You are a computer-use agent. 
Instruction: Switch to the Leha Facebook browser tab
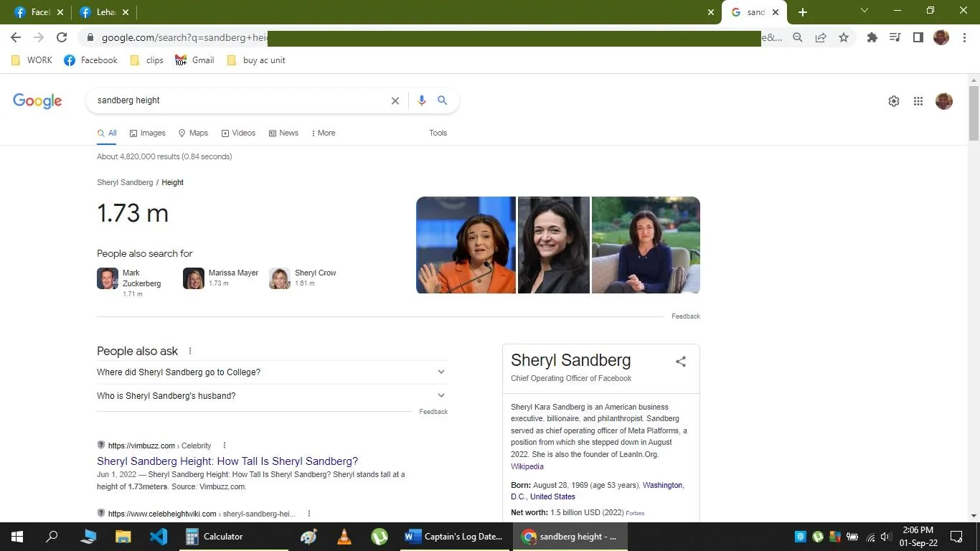click(x=103, y=12)
